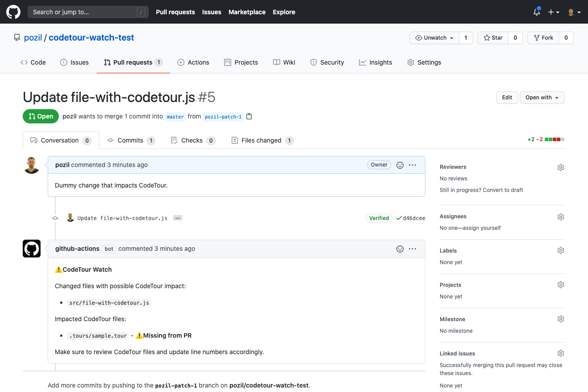Image resolution: width=588 pixels, height=392 pixels.
Task: Open Issues in top navigation
Action: coord(212,12)
